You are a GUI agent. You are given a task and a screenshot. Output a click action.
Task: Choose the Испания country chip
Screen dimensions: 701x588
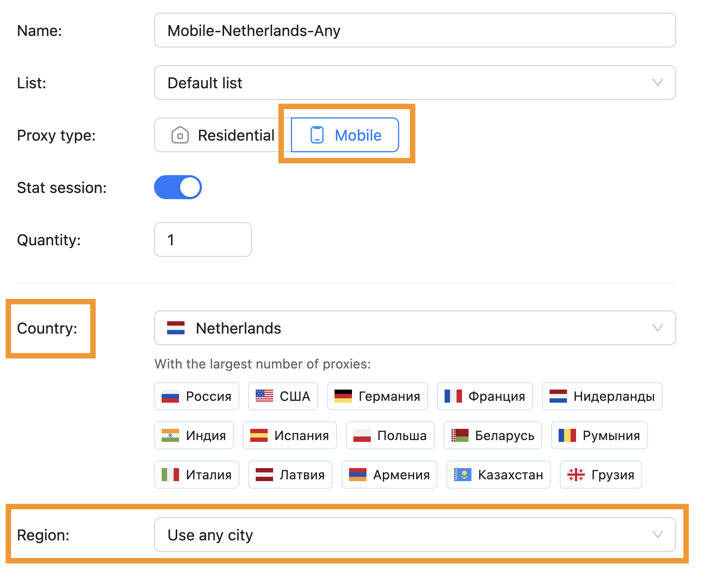(x=290, y=435)
